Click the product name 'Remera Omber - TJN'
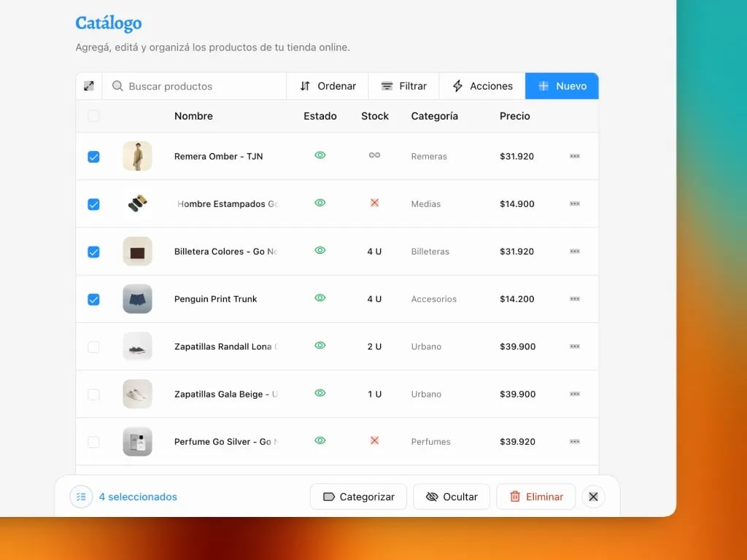747x560 pixels. (x=218, y=156)
